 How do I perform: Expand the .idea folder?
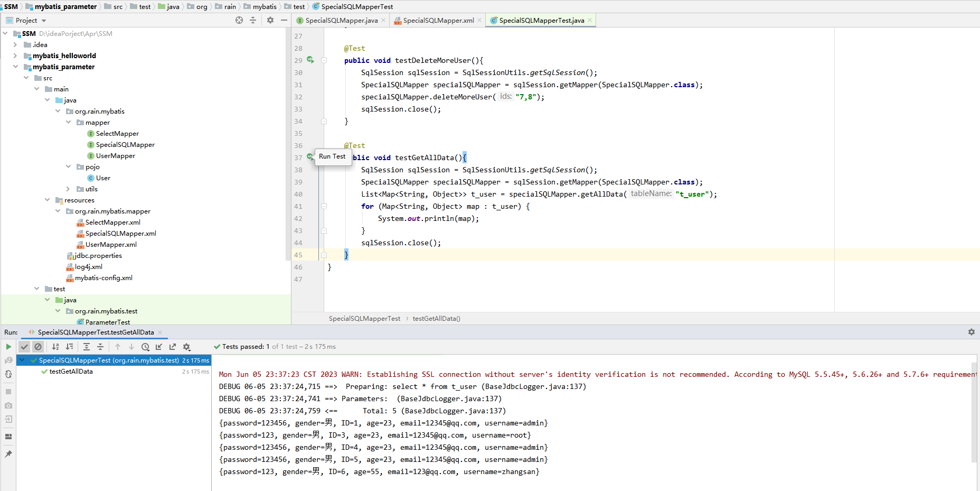click(15, 44)
